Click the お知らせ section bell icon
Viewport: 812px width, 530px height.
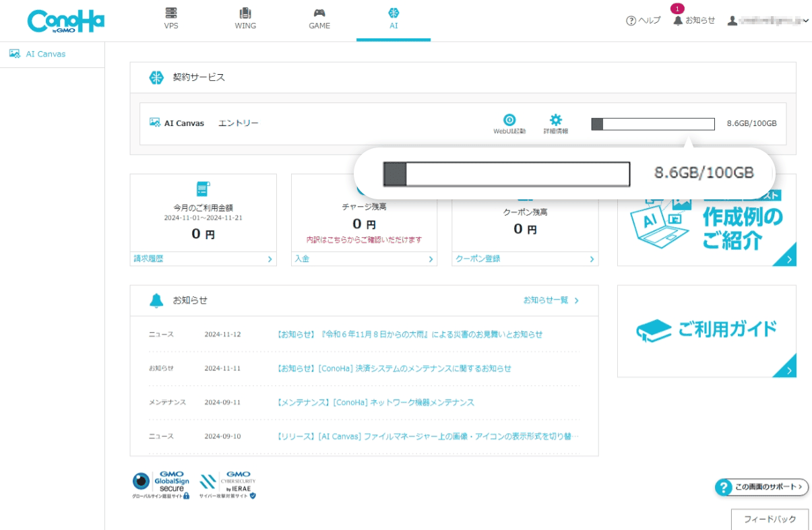click(x=156, y=300)
